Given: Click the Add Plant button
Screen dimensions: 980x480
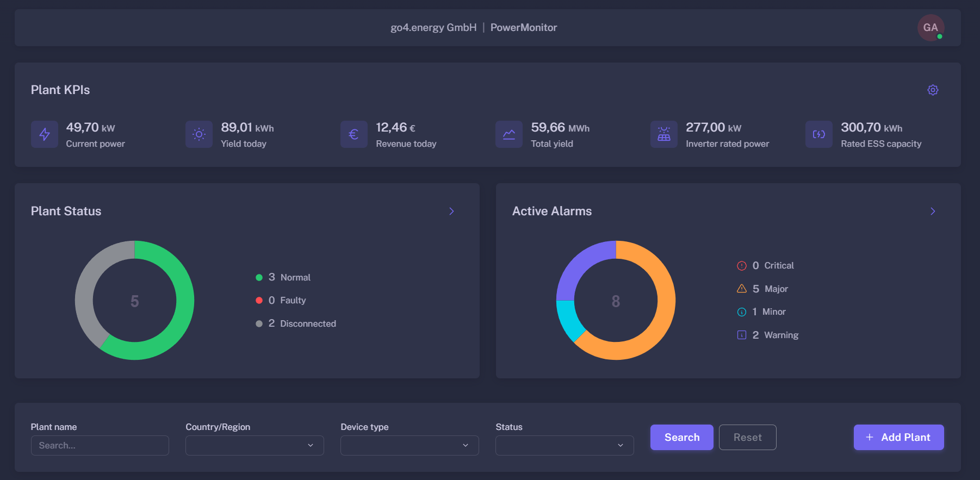Looking at the screenshot, I should point(899,438).
